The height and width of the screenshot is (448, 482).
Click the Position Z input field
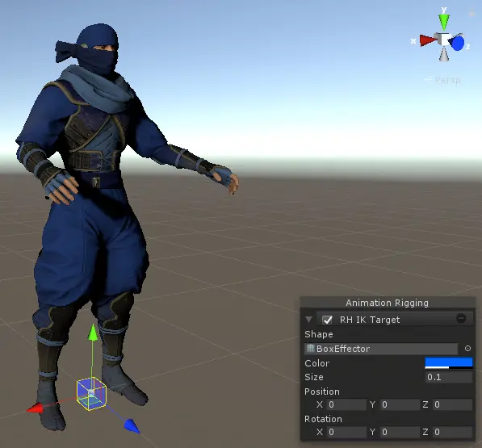click(452, 404)
